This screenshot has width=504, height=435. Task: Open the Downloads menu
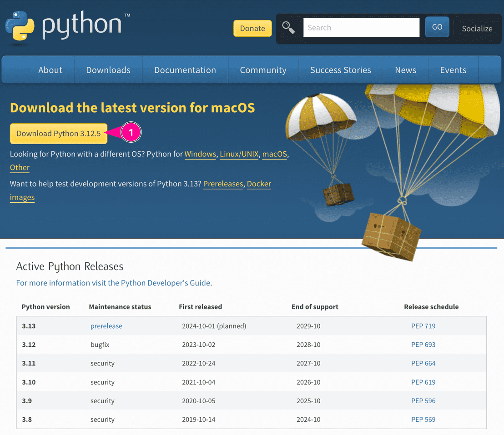coord(108,70)
